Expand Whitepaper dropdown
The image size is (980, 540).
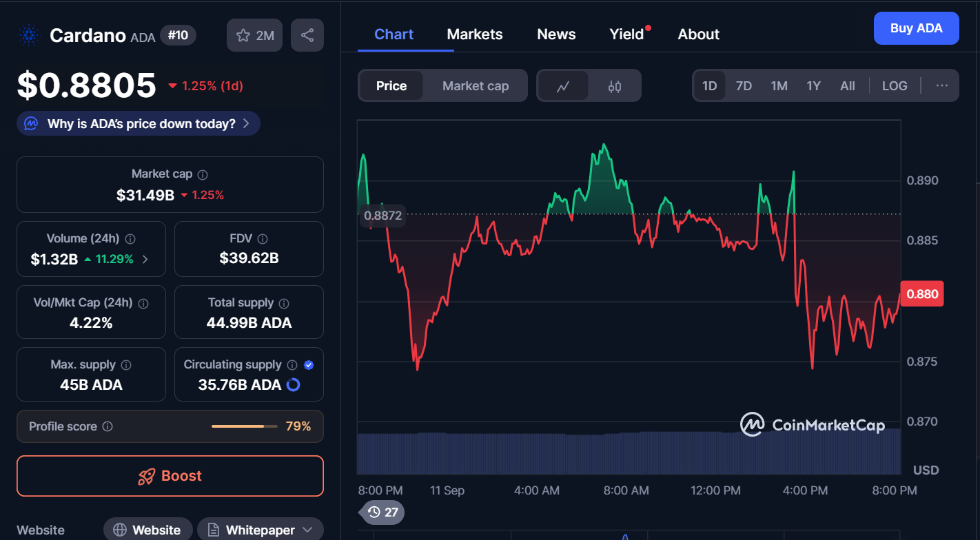[307, 530]
